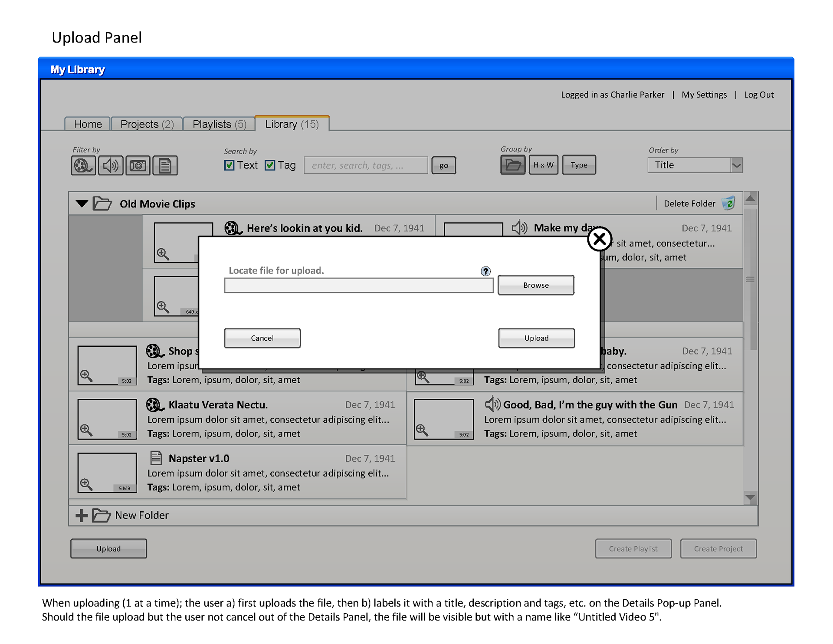Viewport: 833px width, 644px height.
Task: Switch to the Playlists (5) tab
Action: point(219,124)
